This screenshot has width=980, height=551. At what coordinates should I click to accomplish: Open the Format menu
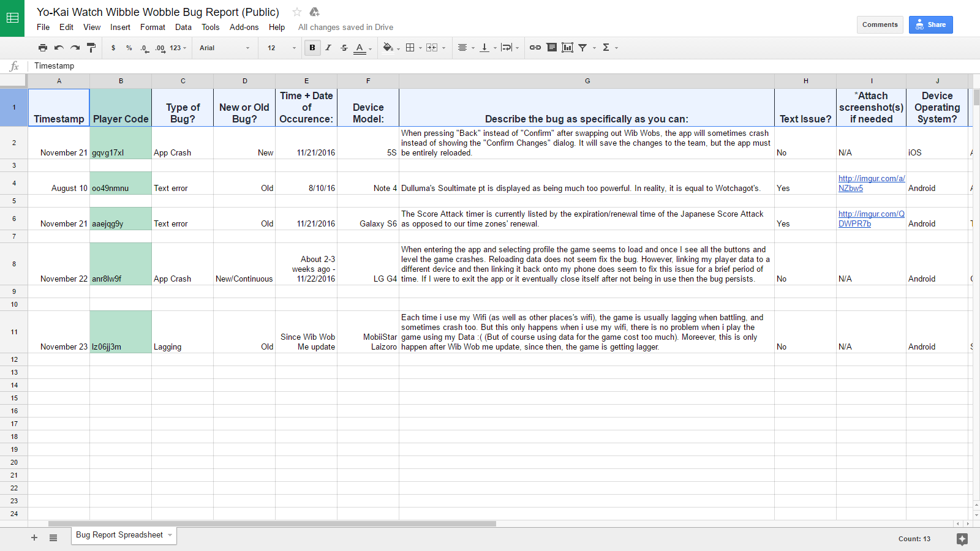153,27
